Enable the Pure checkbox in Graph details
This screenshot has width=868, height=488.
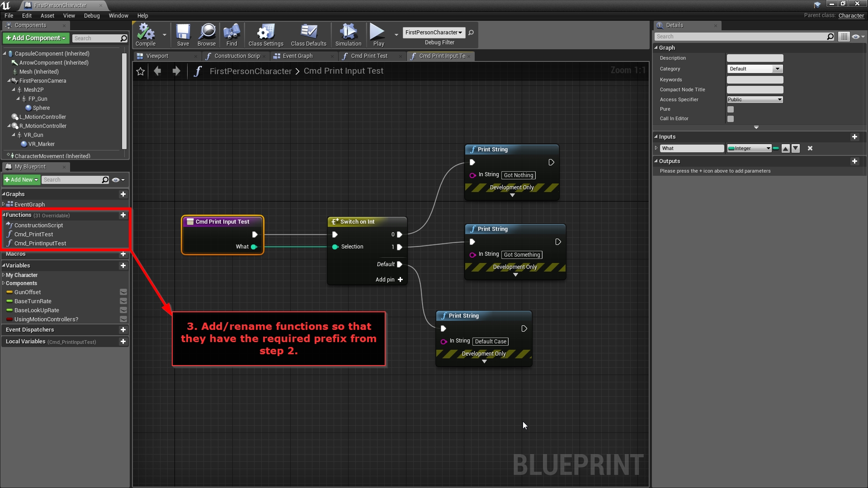coord(731,109)
